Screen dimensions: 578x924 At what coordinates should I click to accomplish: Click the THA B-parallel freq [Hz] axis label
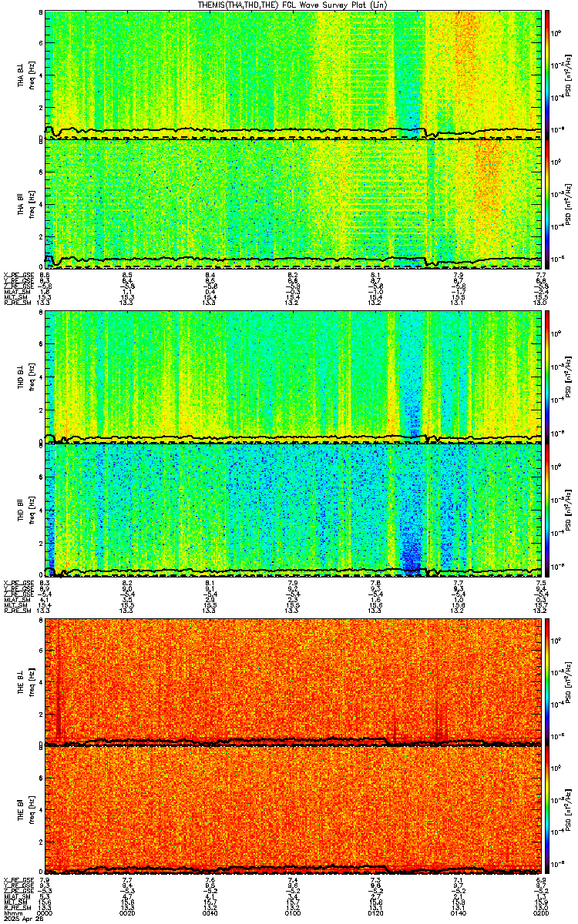click(31, 204)
